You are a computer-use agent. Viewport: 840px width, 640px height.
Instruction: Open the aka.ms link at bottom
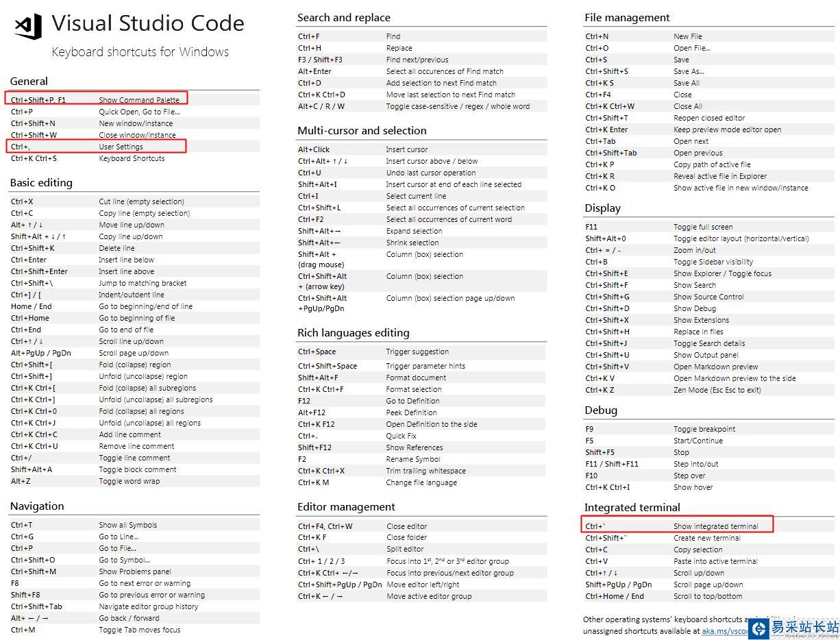click(726, 631)
